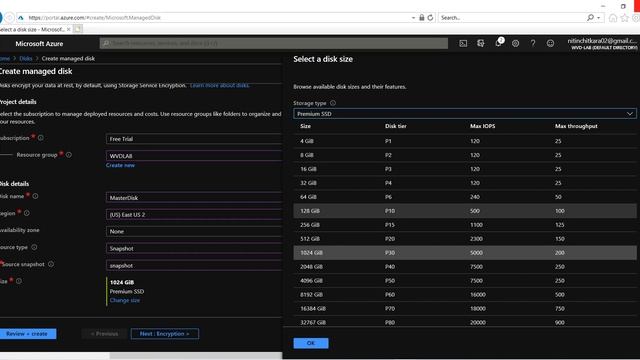Open Subscription Free Trial dropdown
The height and width of the screenshot is (360, 640).
pyautogui.click(x=194, y=139)
